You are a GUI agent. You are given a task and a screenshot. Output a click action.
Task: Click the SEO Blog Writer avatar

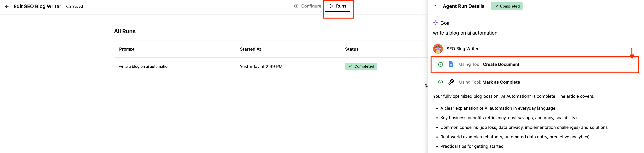coord(438,49)
